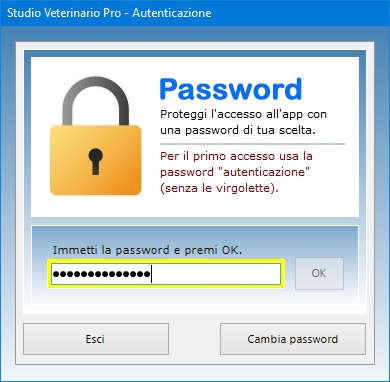This screenshot has height=382, width=390.
Task: Focus the yellow-highlighted password input field
Action: [x=166, y=274]
